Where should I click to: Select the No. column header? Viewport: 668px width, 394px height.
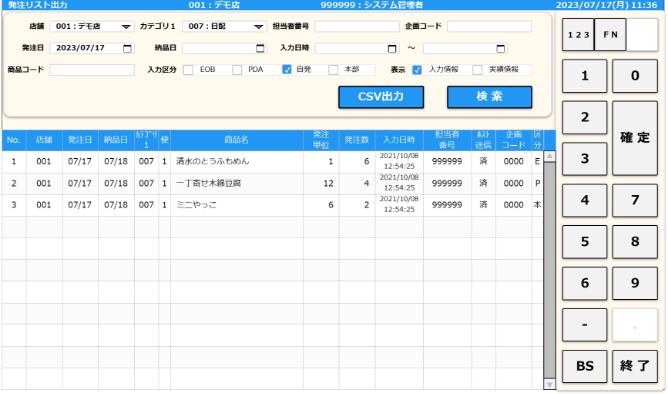pyautogui.click(x=14, y=140)
